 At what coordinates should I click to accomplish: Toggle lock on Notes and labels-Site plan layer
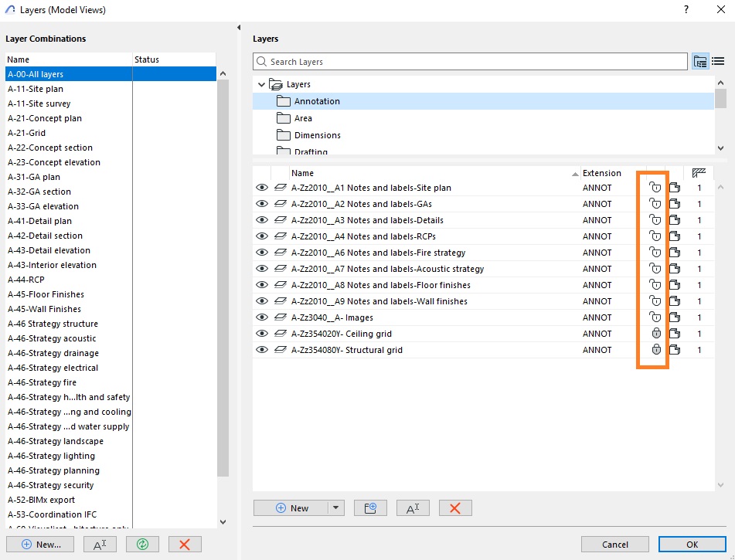coord(655,188)
